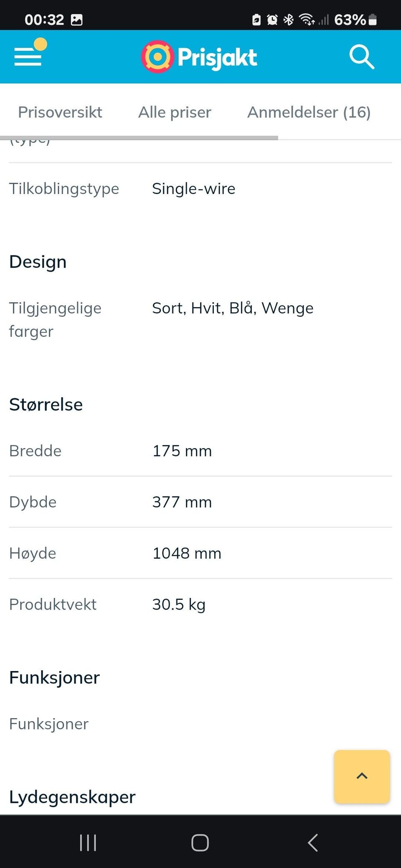Tap the Bluetooth status icon

[x=288, y=20]
